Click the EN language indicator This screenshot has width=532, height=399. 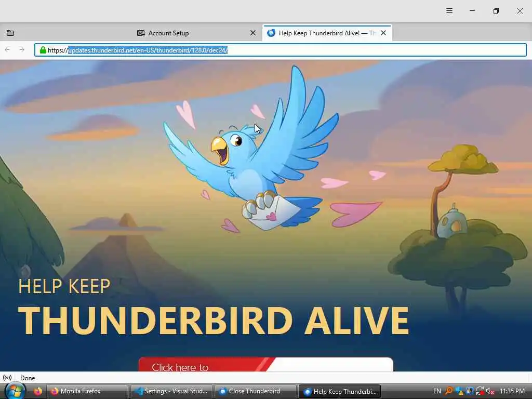point(437,391)
